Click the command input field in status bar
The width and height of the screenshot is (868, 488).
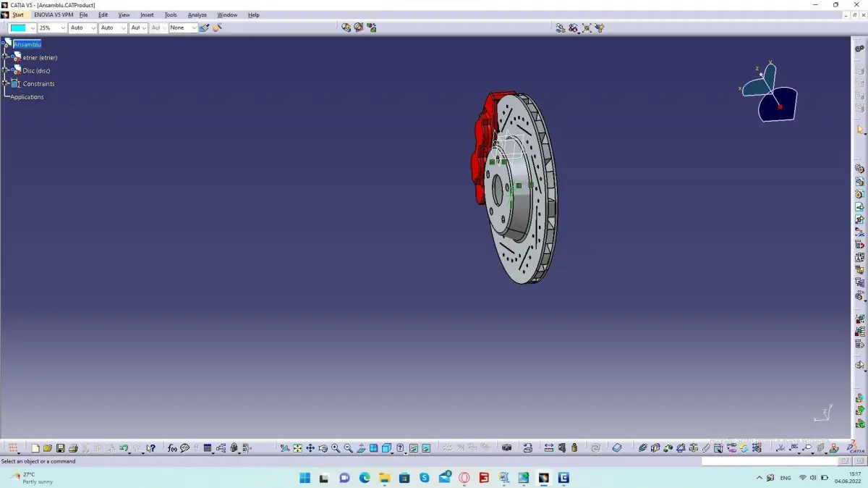click(769, 461)
